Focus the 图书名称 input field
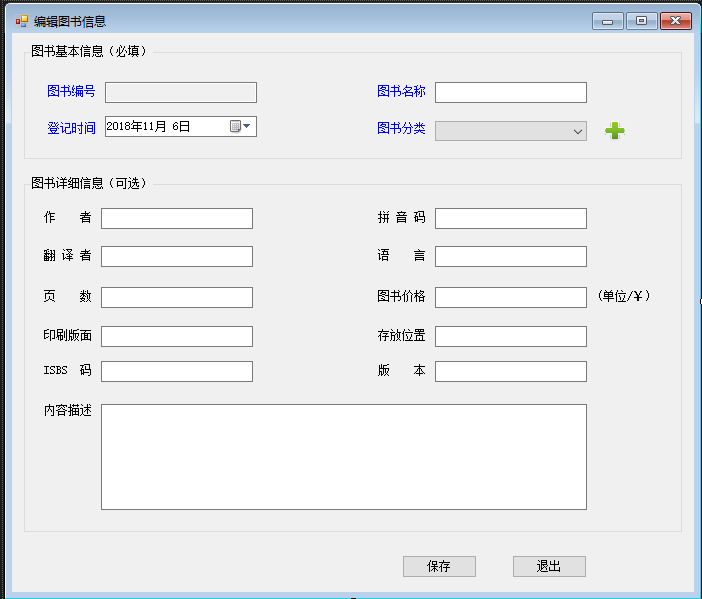 511,92
